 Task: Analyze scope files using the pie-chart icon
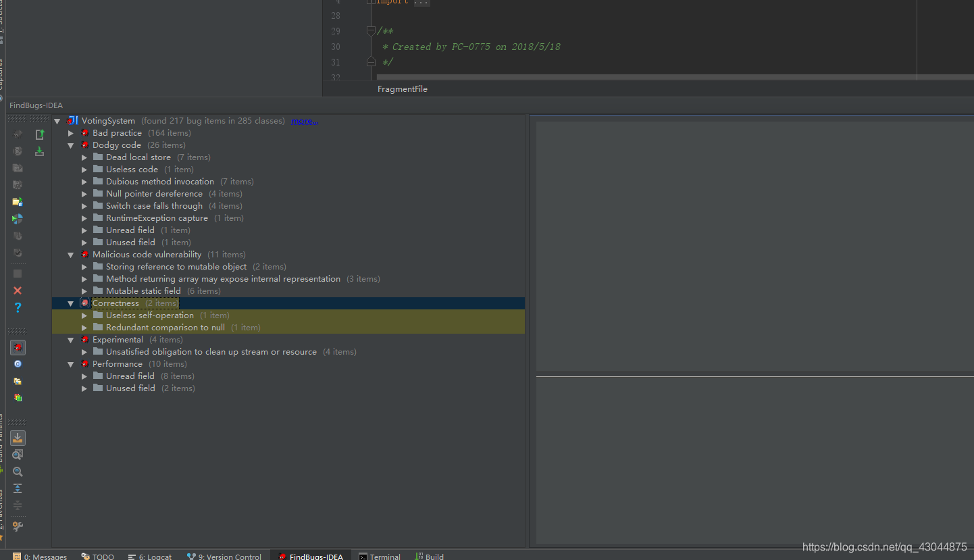pos(18,219)
